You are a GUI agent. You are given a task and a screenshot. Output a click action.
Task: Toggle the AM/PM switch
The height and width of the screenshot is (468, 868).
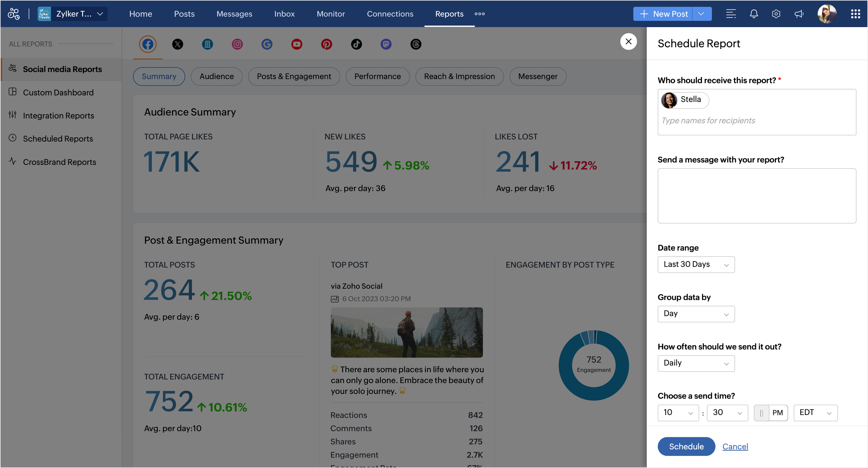pyautogui.click(x=770, y=413)
